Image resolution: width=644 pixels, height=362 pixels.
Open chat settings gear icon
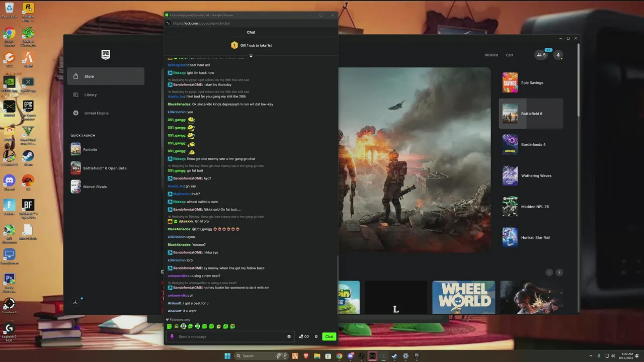[316, 336]
